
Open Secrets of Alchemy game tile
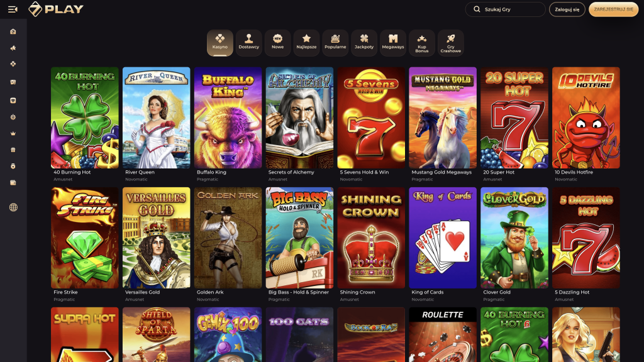299,118
